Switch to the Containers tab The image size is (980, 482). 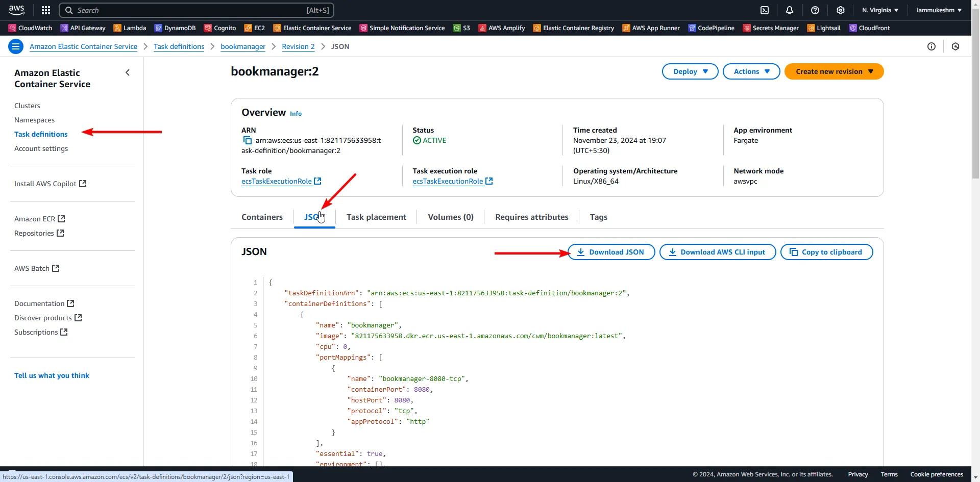click(262, 217)
